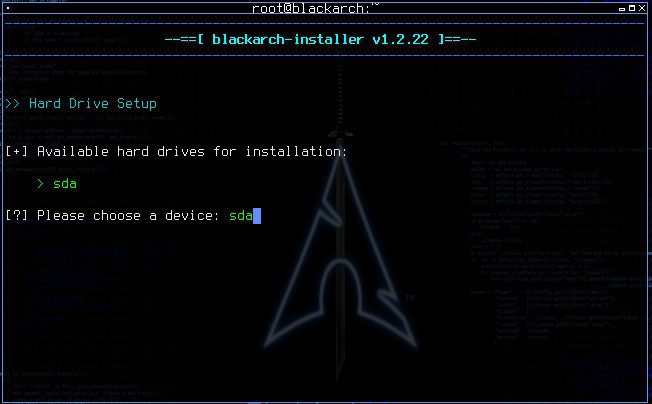Click the Please choose a device prompt
652x404 pixels.
point(128,215)
